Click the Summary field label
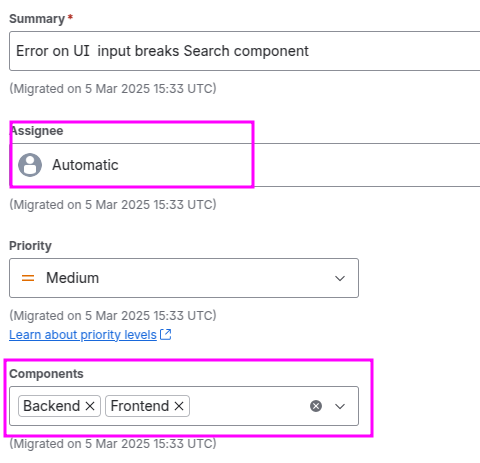 37,19
